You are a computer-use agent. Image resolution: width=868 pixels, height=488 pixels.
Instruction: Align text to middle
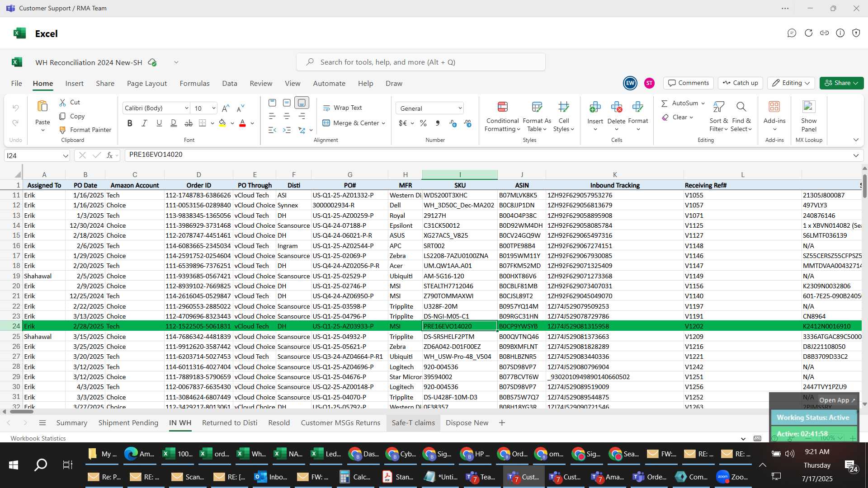pyautogui.click(x=287, y=103)
